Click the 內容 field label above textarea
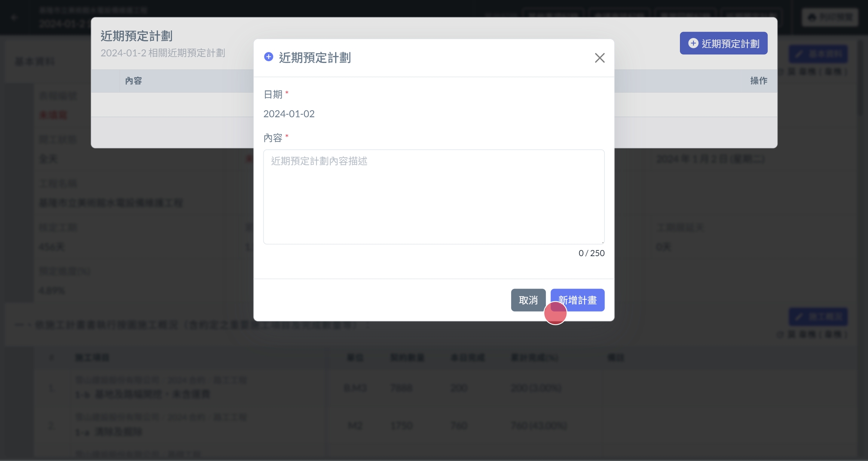This screenshot has height=461, width=868. [273, 138]
